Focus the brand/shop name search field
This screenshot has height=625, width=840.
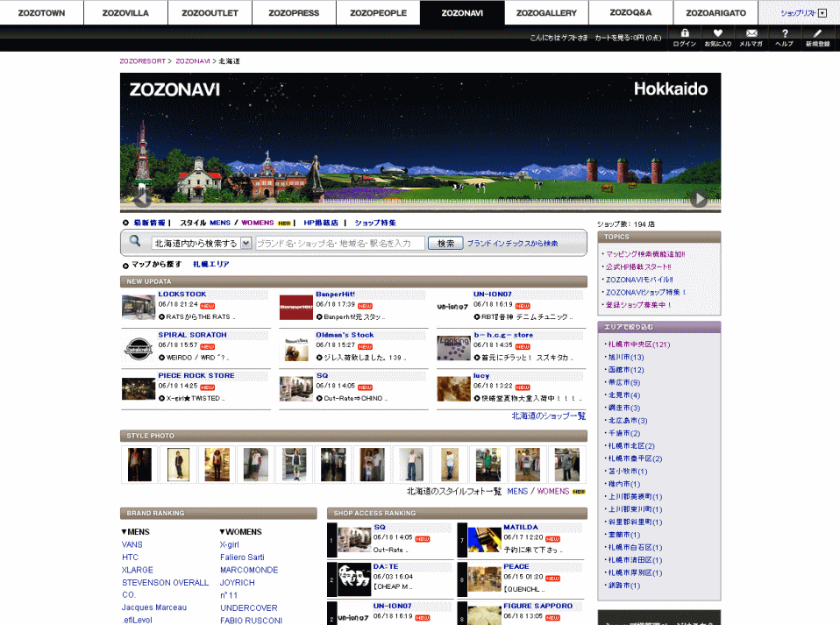click(x=339, y=243)
